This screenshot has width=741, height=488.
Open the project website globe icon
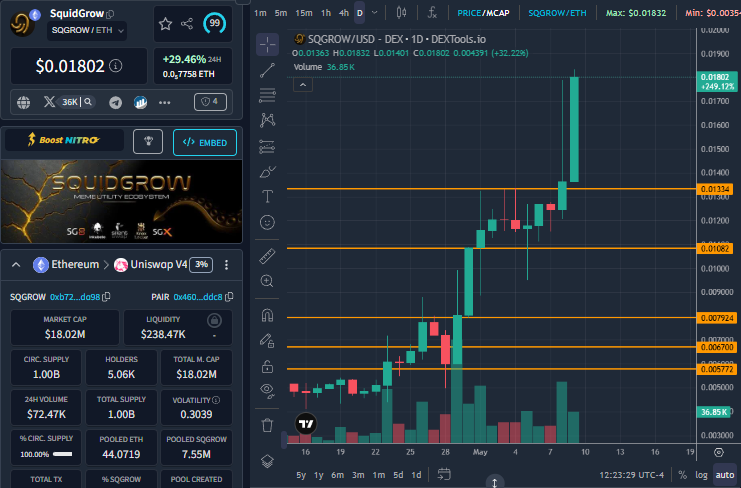23,102
